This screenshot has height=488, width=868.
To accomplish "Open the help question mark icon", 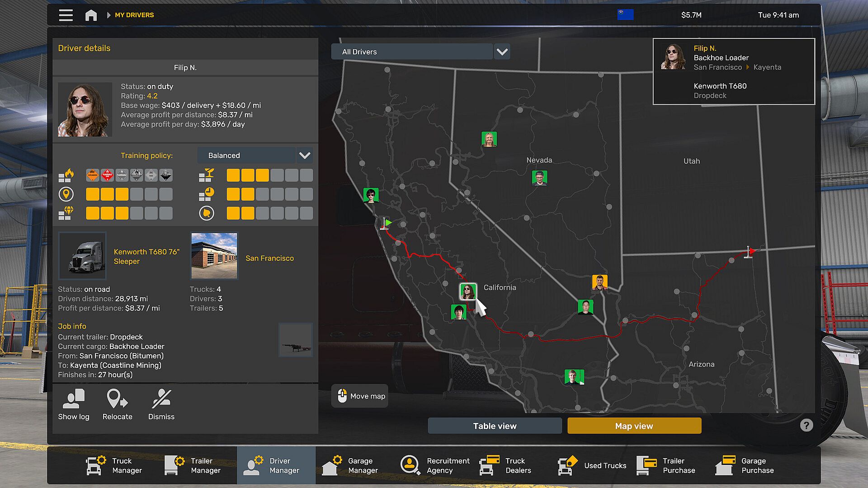I will click(806, 425).
